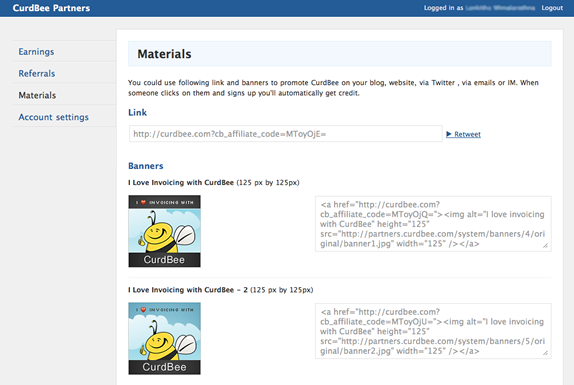Click 'I Love Invoicing with CurdBee' first banner title
574x385 pixels.
[x=181, y=182]
